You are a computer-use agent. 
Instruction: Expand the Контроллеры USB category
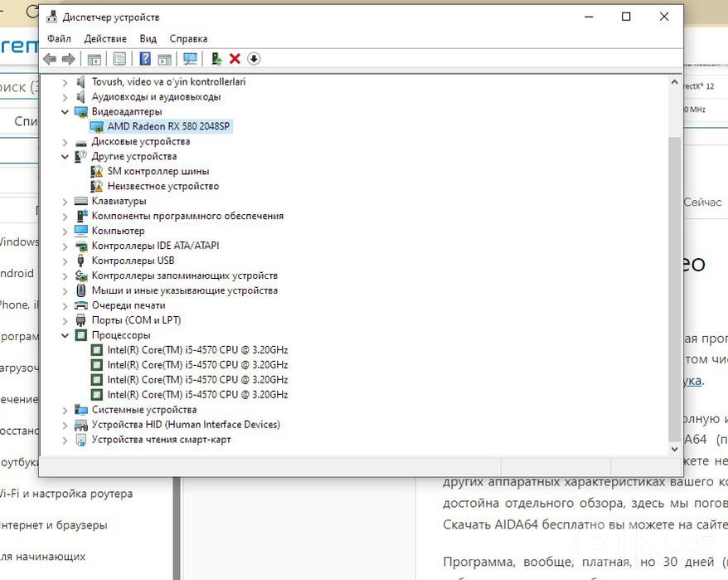point(65,261)
